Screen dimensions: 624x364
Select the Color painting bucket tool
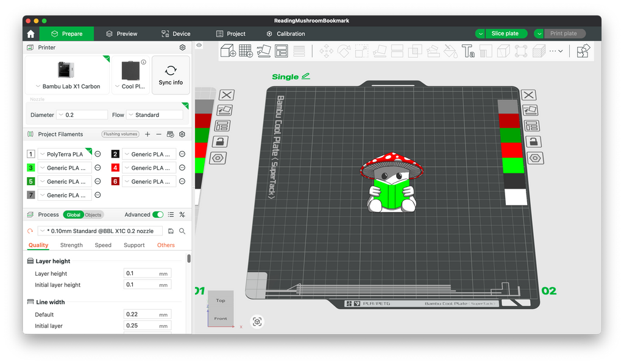coord(450,51)
